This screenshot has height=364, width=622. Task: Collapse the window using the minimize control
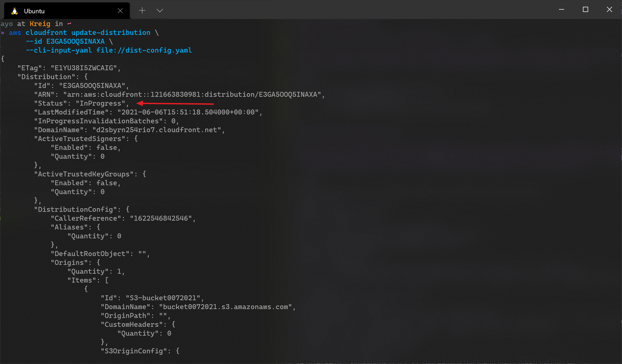point(561,9)
